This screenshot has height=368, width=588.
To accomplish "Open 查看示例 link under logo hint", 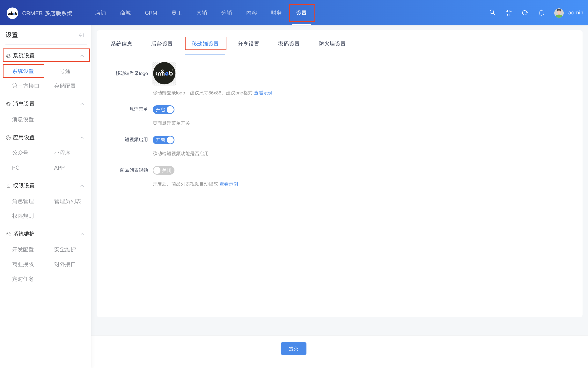I will click(263, 93).
